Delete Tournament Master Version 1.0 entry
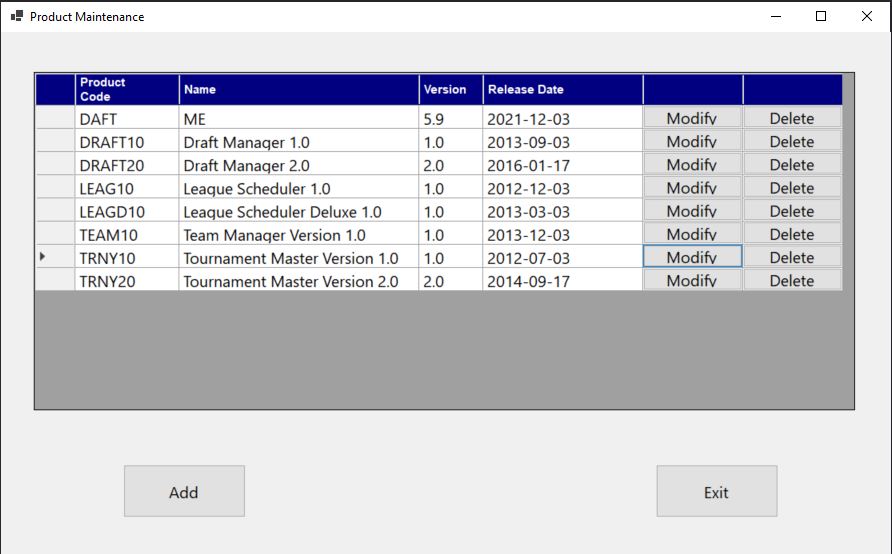Image resolution: width=892 pixels, height=554 pixels. click(x=792, y=257)
